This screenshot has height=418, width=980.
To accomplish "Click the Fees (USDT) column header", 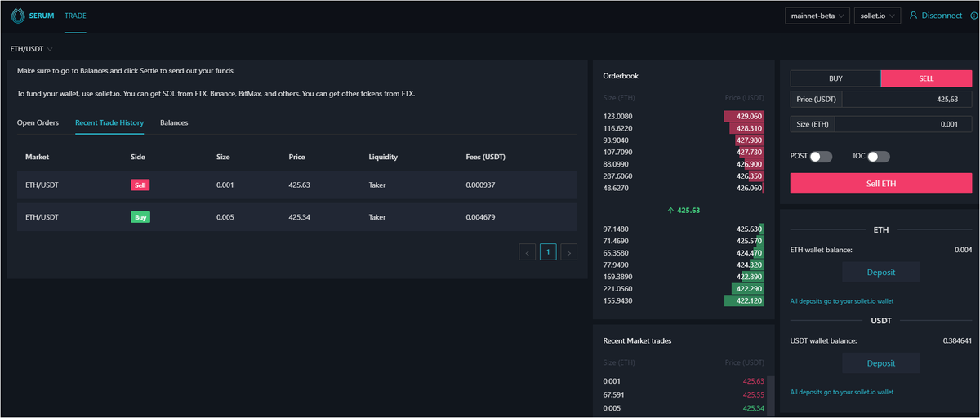I will 487,156.
